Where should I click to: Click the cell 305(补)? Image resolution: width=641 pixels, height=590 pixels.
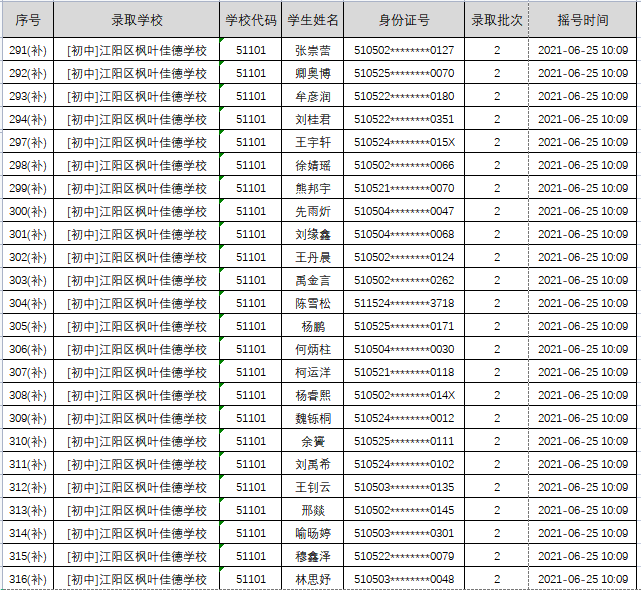point(28,326)
